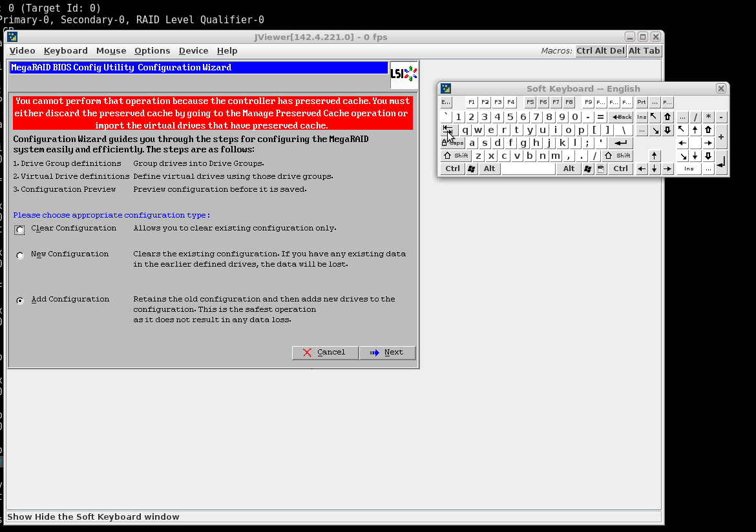Click the Right arrow key in cursor cluster

pos(667,169)
